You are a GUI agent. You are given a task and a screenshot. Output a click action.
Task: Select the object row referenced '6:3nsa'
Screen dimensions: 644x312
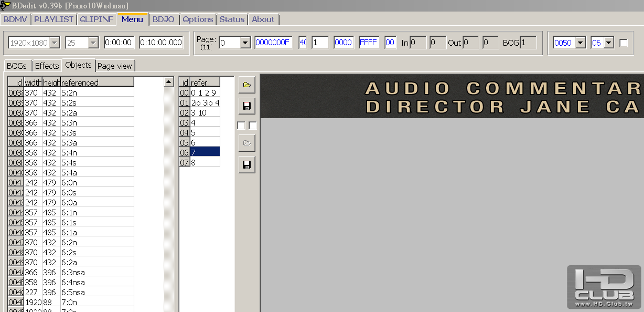71,272
